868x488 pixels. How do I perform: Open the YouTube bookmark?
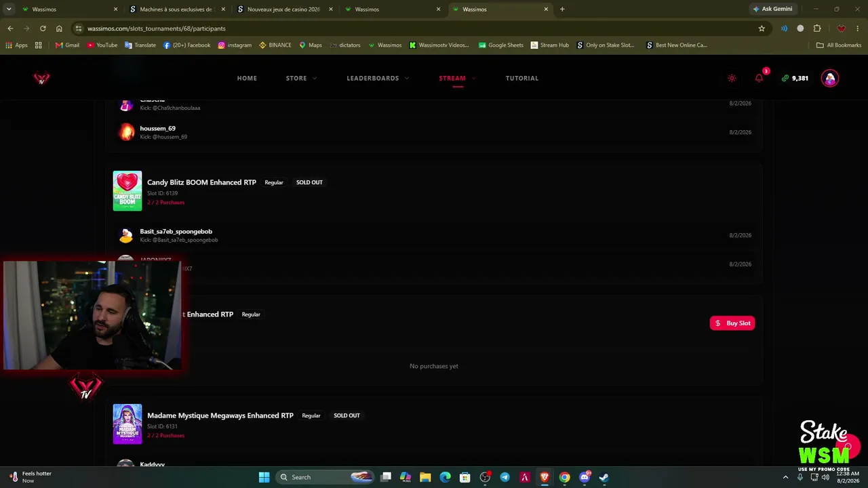(102, 45)
